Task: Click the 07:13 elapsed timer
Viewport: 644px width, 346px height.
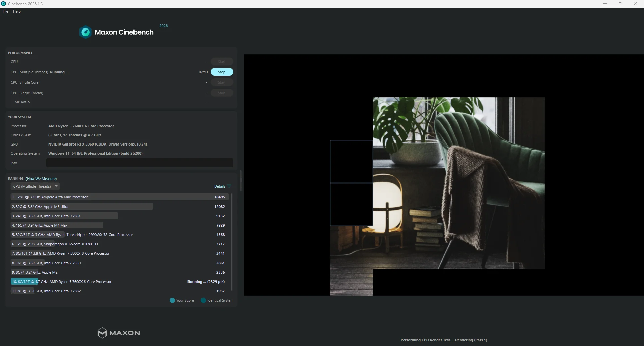Action: click(203, 72)
